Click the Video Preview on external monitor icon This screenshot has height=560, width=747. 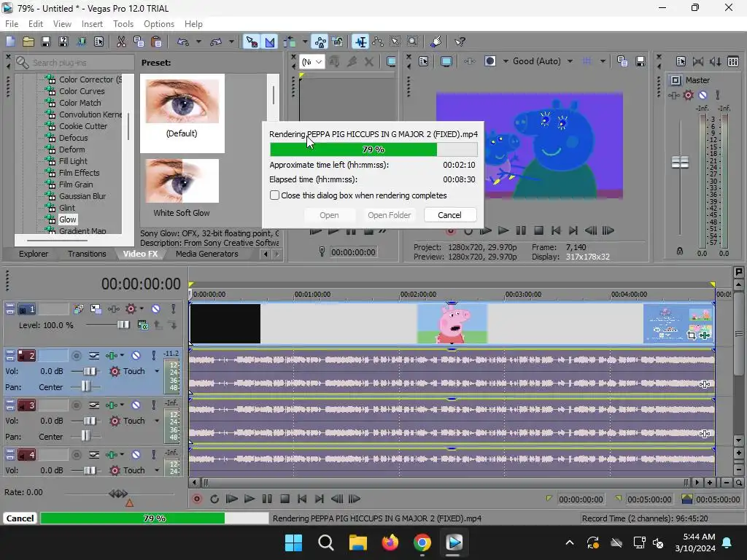[446, 61]
